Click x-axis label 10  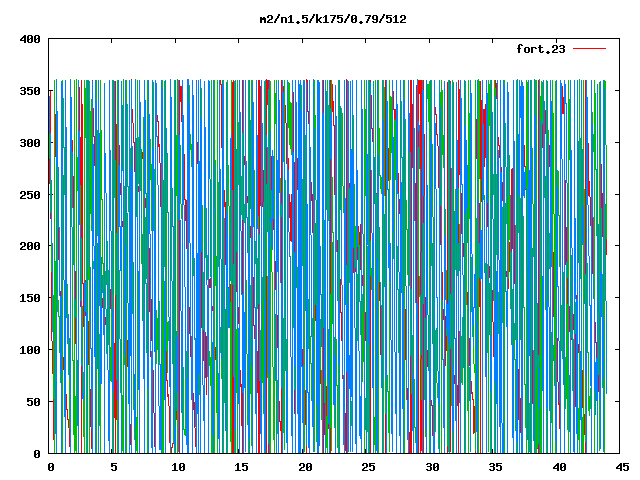click(178, 467)
